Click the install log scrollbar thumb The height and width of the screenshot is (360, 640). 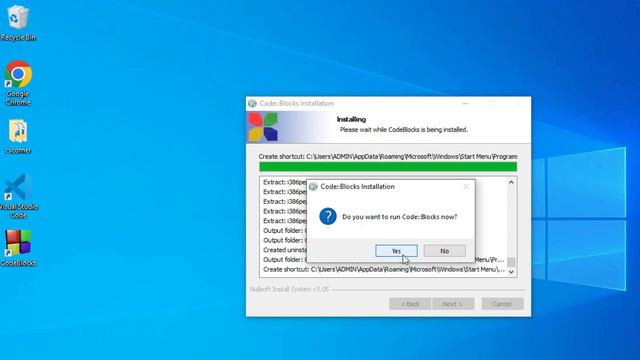coord(511,261)
